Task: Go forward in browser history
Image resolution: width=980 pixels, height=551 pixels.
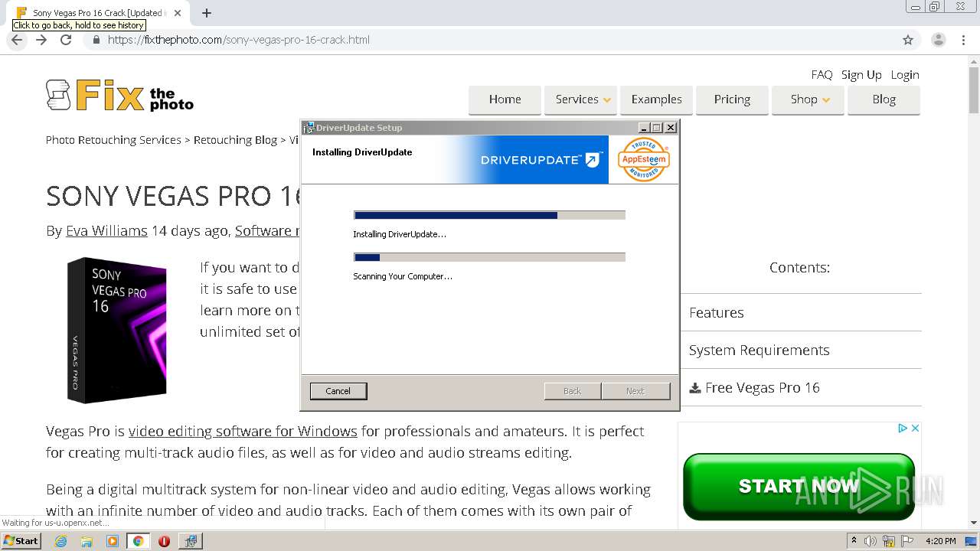Action: (x=41, y=40)
